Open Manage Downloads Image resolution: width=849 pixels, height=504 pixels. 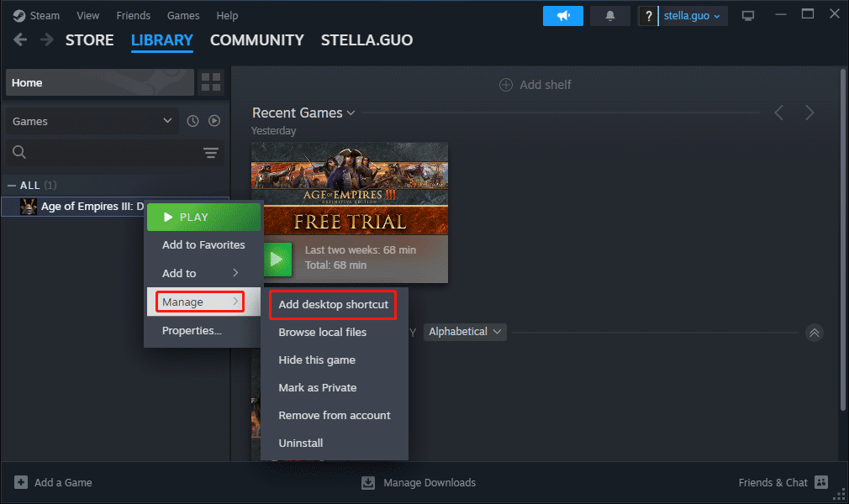430,482
